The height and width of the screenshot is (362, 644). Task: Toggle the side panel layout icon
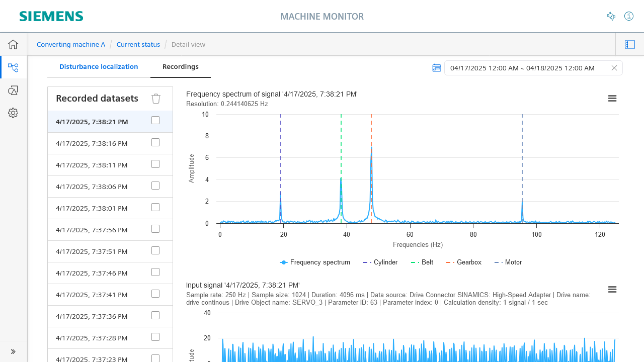coord(630,44)
